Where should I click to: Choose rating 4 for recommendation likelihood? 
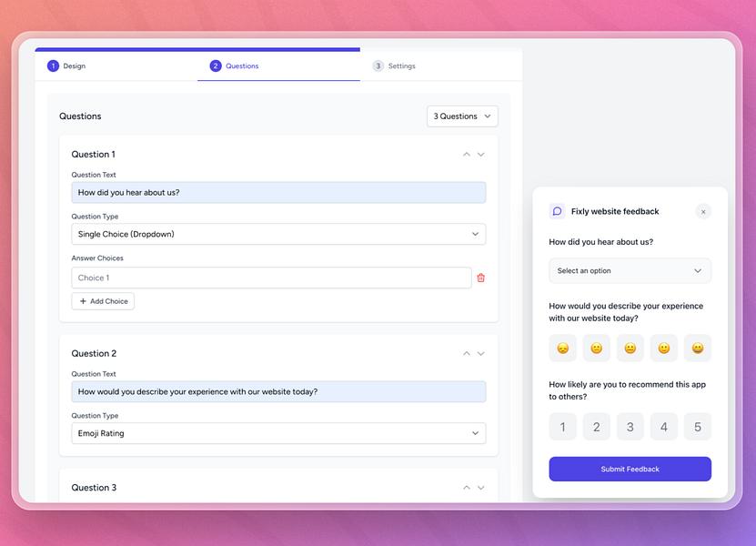point(664,427)
